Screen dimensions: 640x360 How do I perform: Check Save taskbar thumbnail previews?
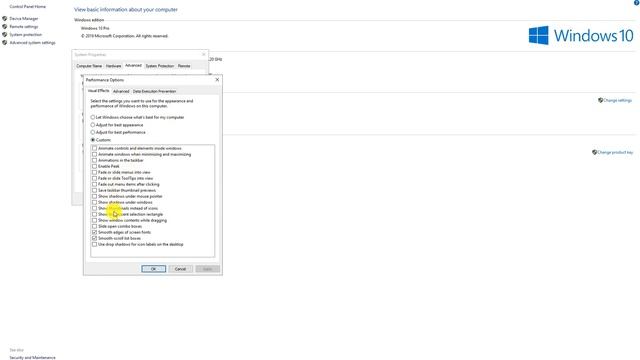(x=94, y=190)
